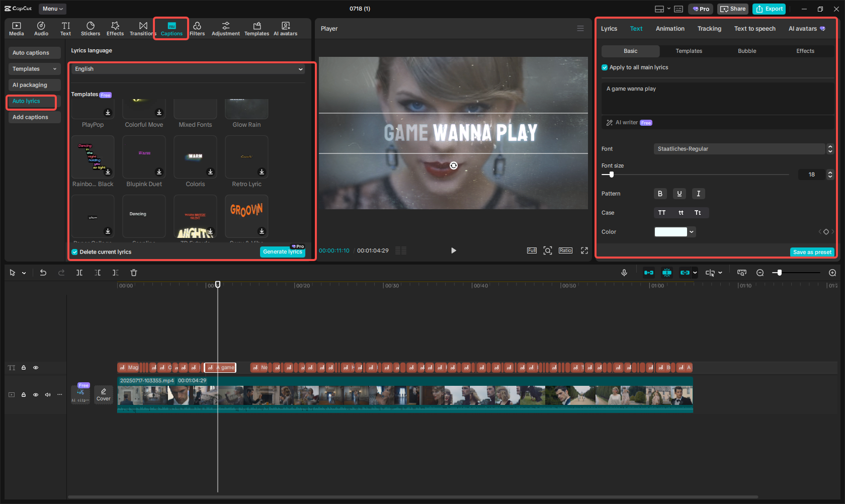The image size is (845, 504).
Task: Switch to the Tracking tab
Action: (709, 29)
